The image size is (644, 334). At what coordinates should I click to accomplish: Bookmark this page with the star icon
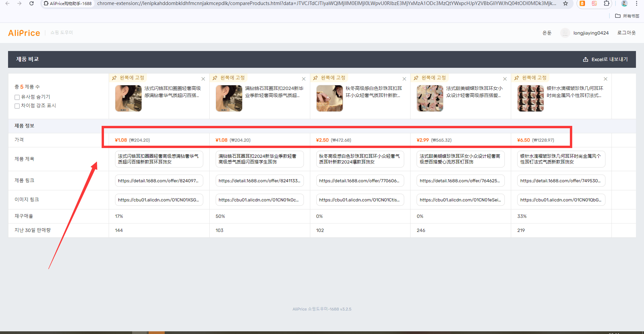click(x=566, y=3)
